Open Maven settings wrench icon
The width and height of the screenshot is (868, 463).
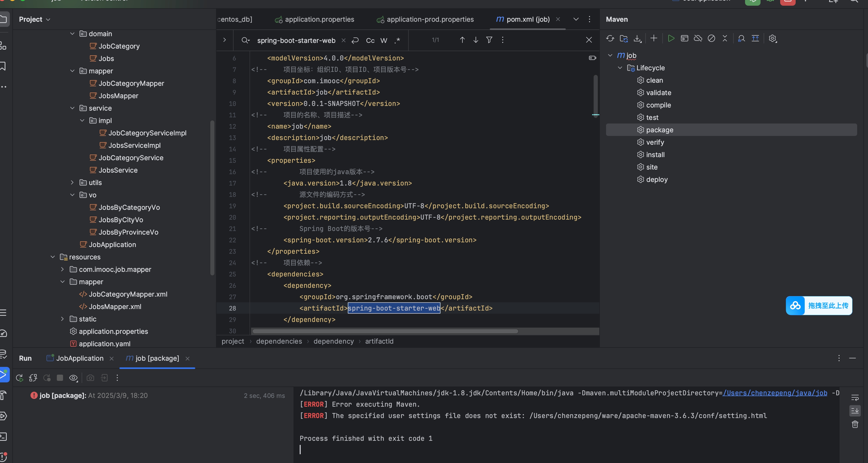pos(773,38)
